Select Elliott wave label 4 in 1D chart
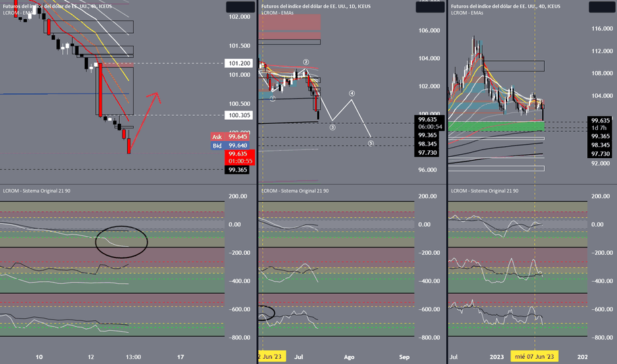Screen dimensions: 617x364 (x=352, y=94)
